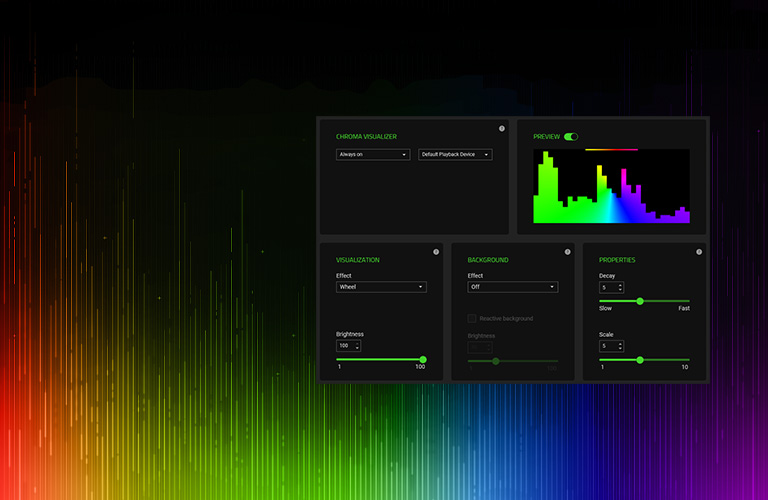768x500 pixels.
Task: Click the Visualization Brightness slider handle
Action: [x=423, y=359]
